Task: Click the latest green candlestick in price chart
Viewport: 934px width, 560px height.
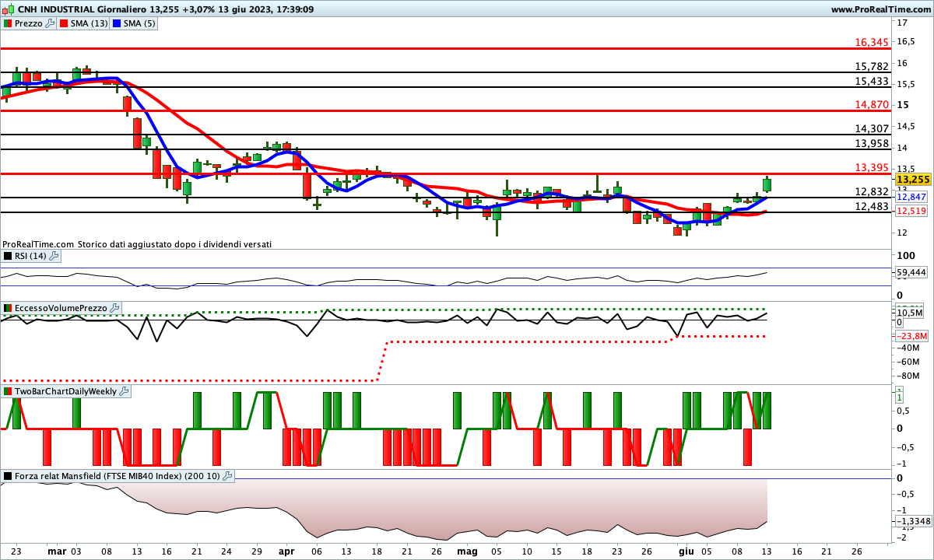Action: tap(767, 184)
